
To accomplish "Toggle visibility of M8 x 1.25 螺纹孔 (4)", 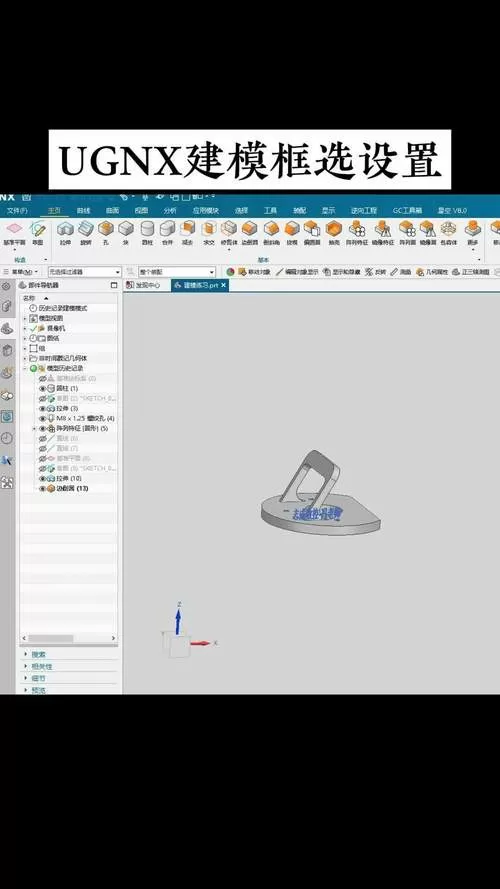I will (43, 418).
